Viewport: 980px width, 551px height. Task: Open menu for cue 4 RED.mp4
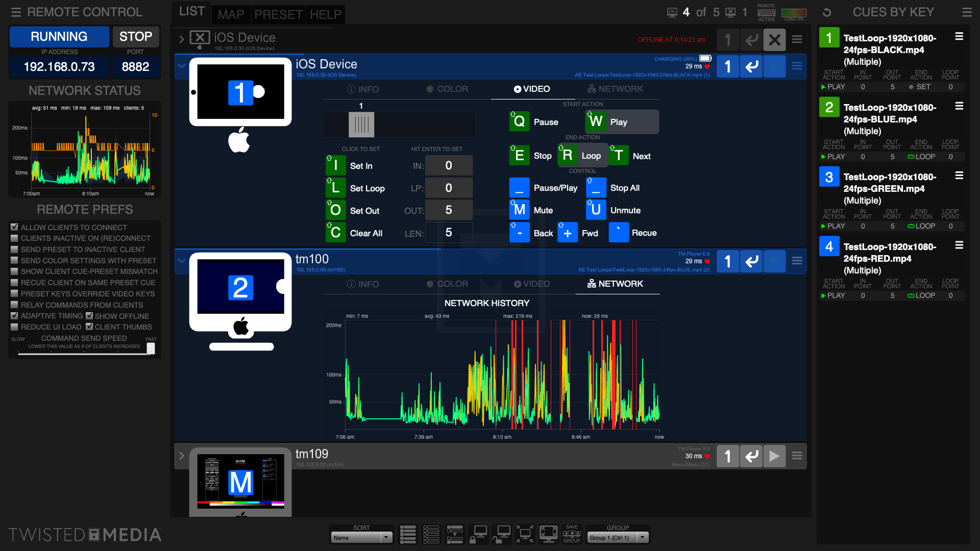tap(959, 245)
